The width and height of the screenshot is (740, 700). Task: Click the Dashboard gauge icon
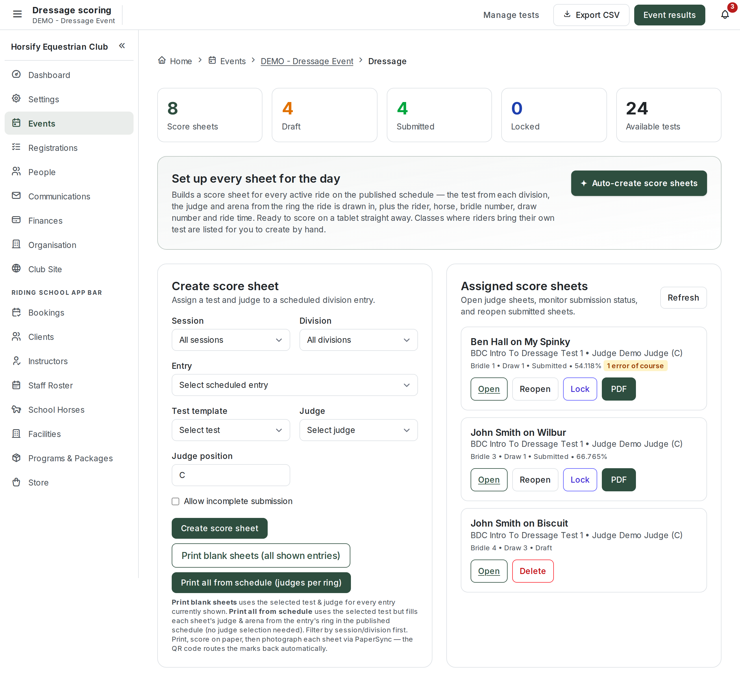click(x=16, y=75)
